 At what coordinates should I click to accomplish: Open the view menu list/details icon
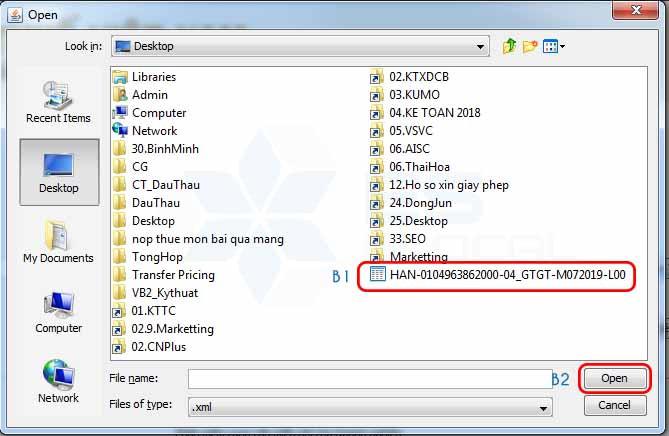point(554,46)
